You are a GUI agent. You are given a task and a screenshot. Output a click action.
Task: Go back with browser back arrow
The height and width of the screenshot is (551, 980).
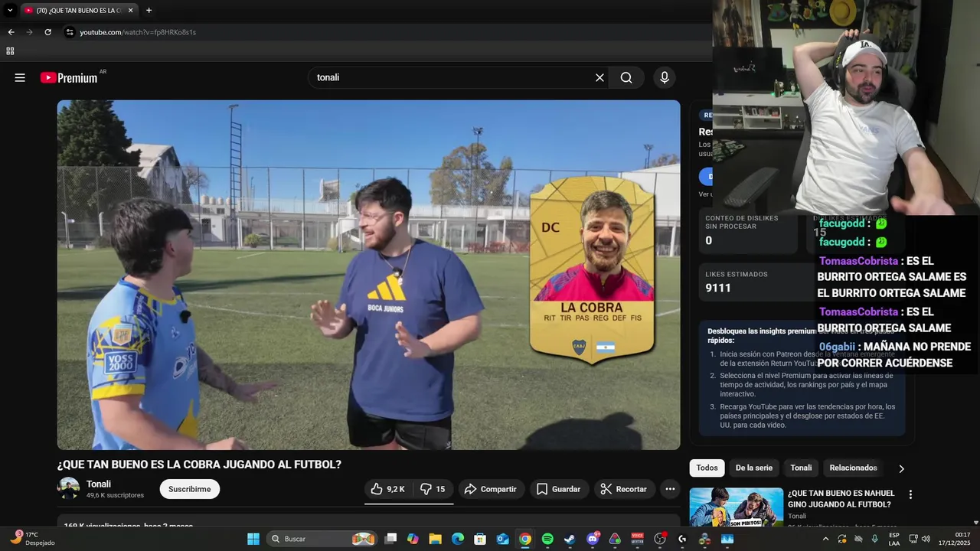(x=11, y=32)
